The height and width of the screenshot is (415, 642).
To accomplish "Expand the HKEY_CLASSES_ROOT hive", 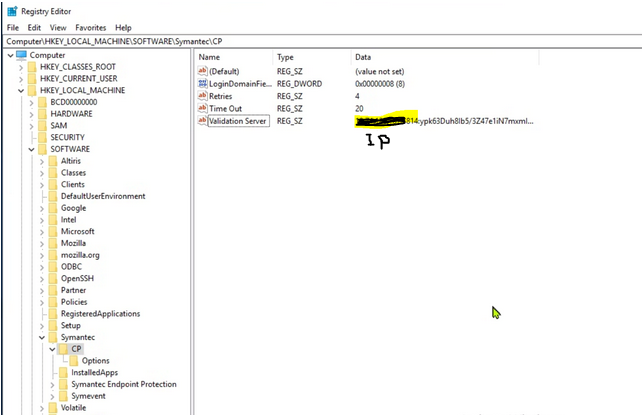I will click(x=21, y=67).
